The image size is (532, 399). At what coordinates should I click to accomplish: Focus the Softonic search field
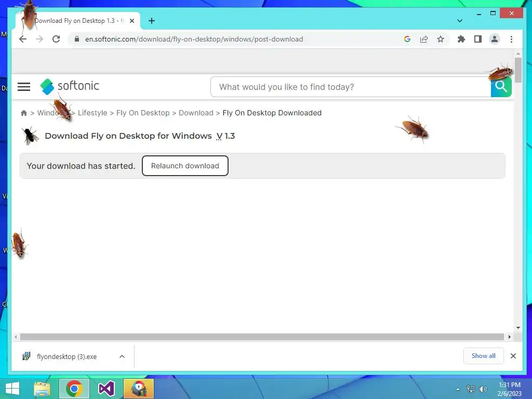[351, 87]
